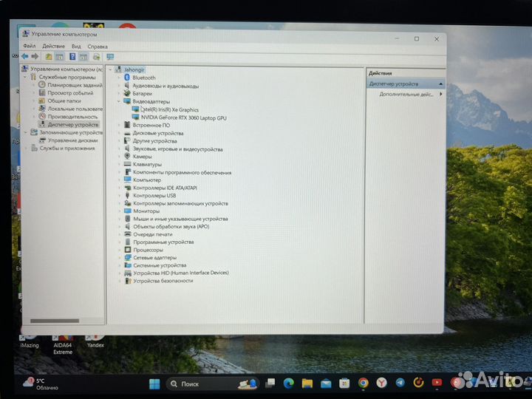
Task: Expand the Bluetooth device category
Action: (x=119, y=78)
